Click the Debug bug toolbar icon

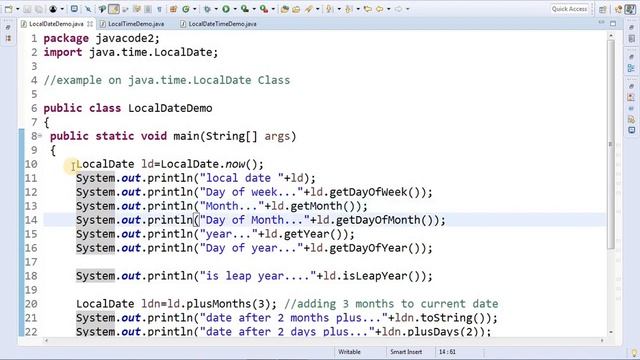point(207,9)
